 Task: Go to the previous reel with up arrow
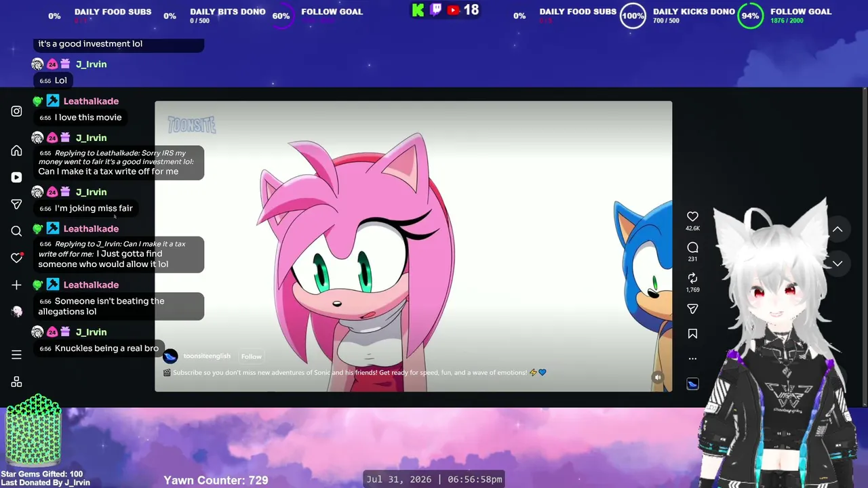[x=837, y=229]
